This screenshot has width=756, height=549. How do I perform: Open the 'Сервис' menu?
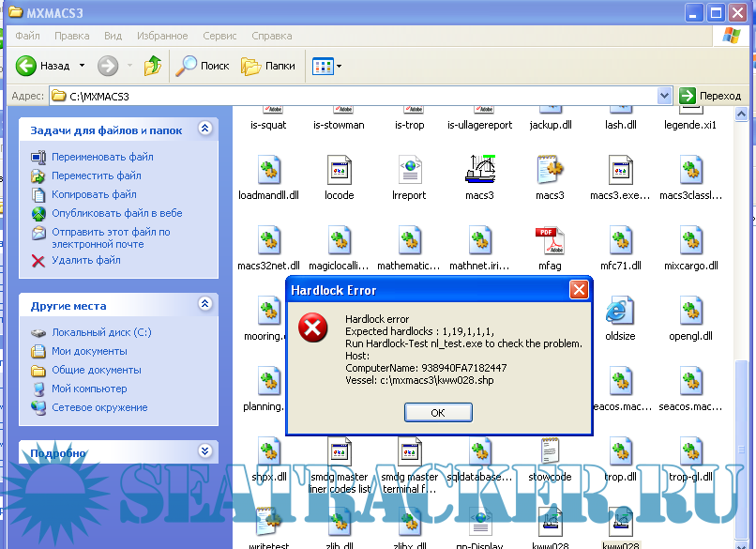219,36
